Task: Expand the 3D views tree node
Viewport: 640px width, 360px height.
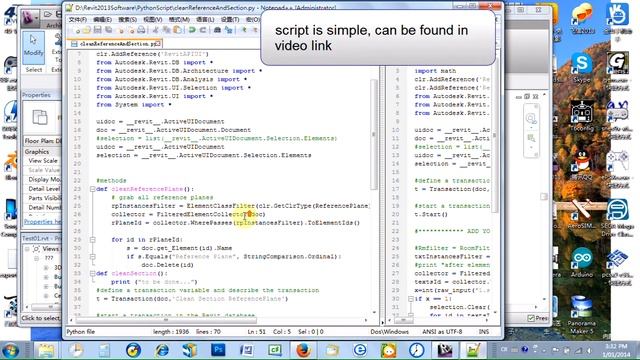Action: click(x=46, y=268)
